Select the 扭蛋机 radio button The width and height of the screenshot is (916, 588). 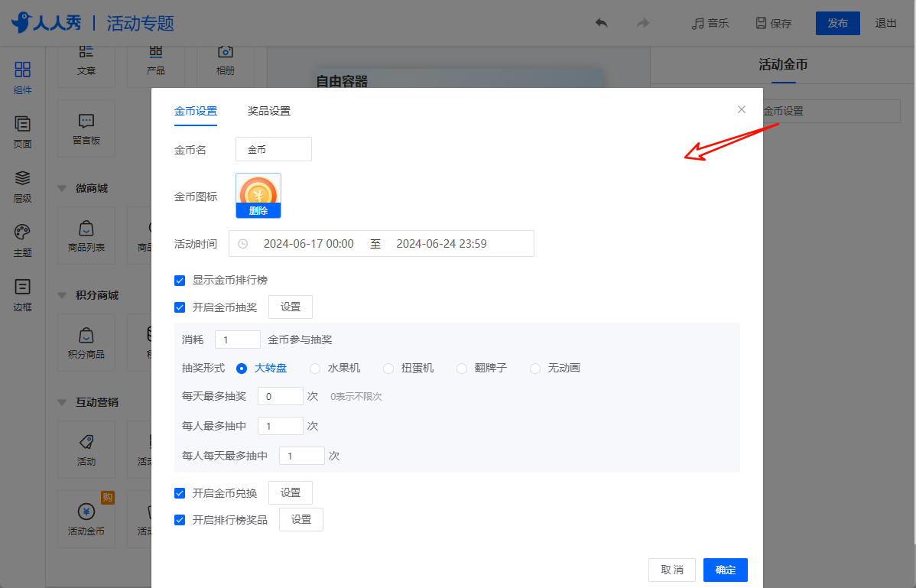click(388, 369)
